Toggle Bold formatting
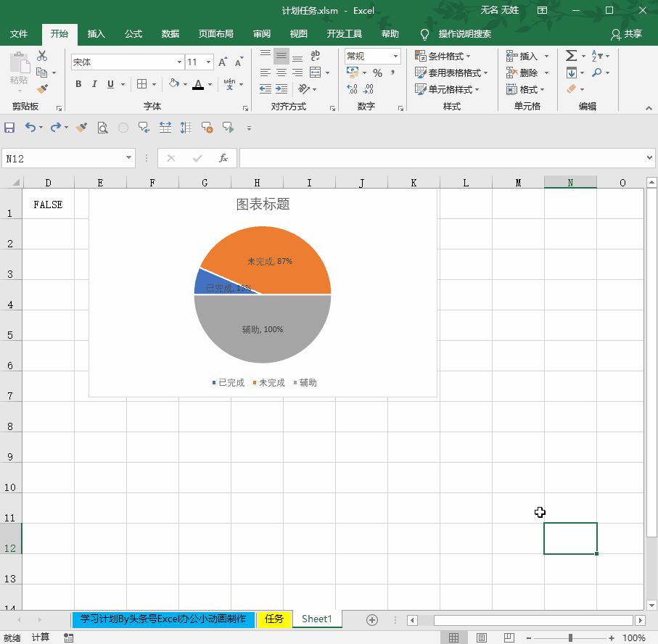 78,84
